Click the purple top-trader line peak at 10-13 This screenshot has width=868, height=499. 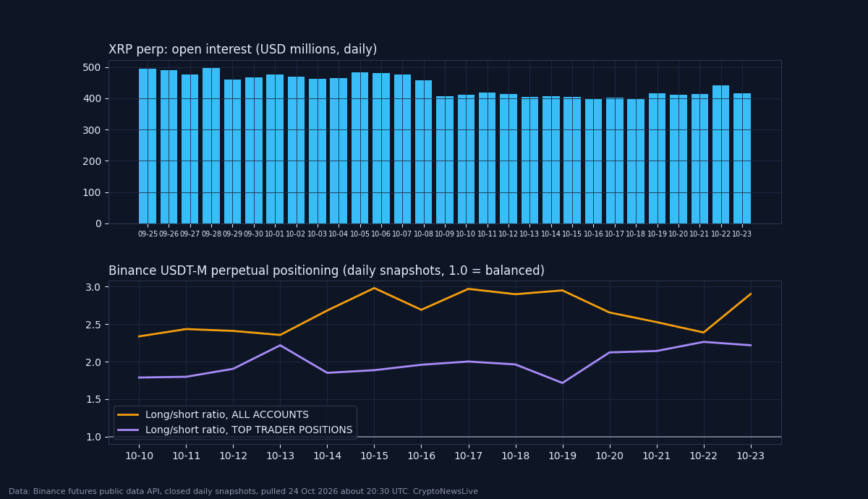(x=280, y=345)
